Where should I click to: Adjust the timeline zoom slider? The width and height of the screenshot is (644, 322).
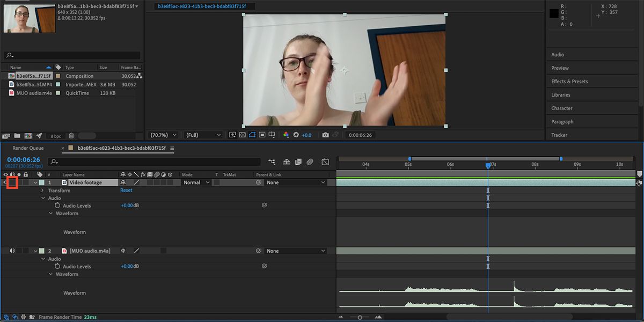pyautogui.click(x=361, y=317)
